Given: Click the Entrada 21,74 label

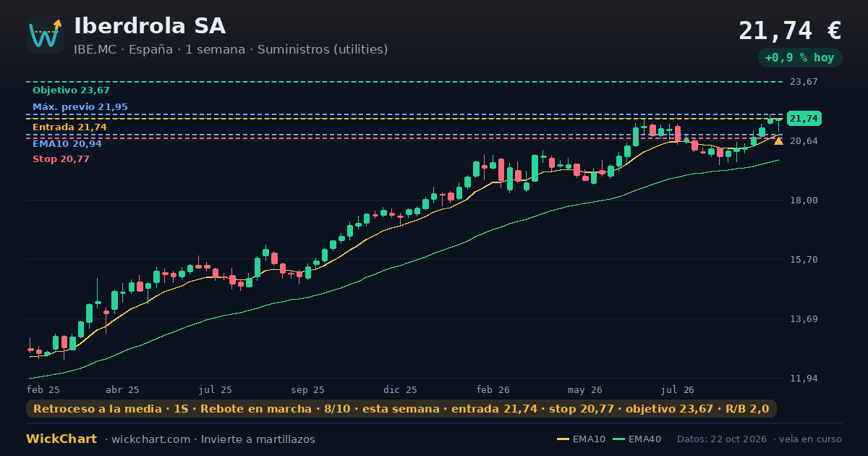Looking at the screenshot, I should coord(69,127).
